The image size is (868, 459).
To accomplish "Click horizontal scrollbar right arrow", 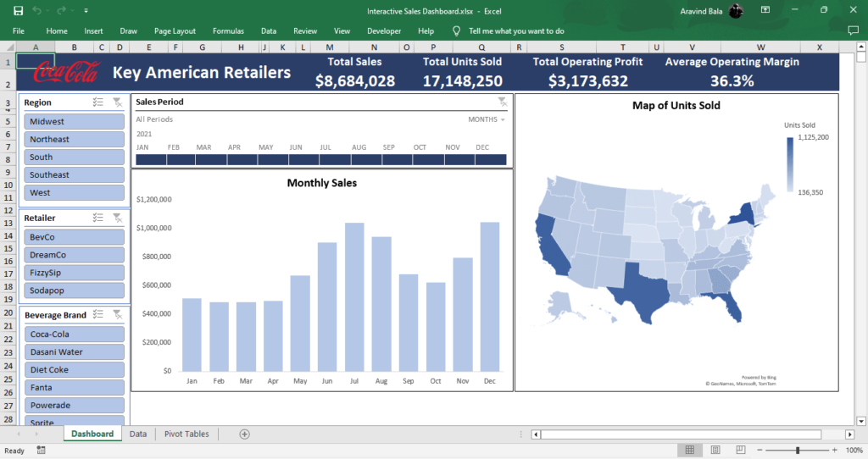I will [x=849, y=434].
